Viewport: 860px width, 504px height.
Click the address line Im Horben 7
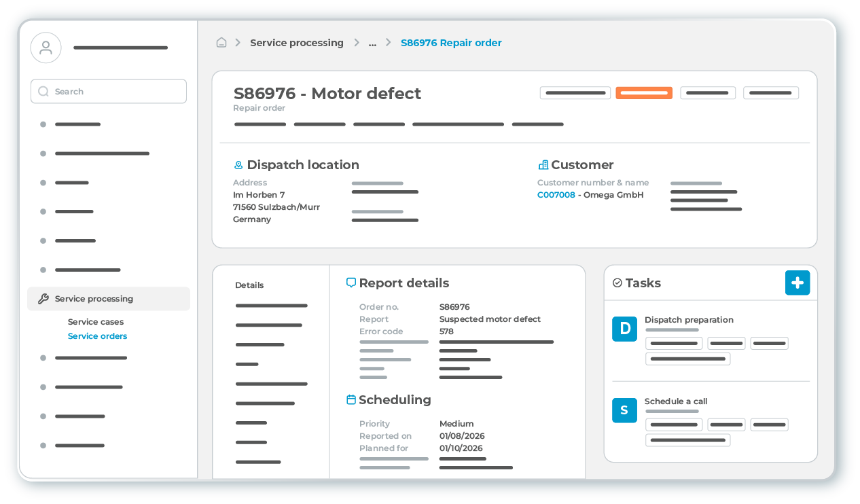259,195
